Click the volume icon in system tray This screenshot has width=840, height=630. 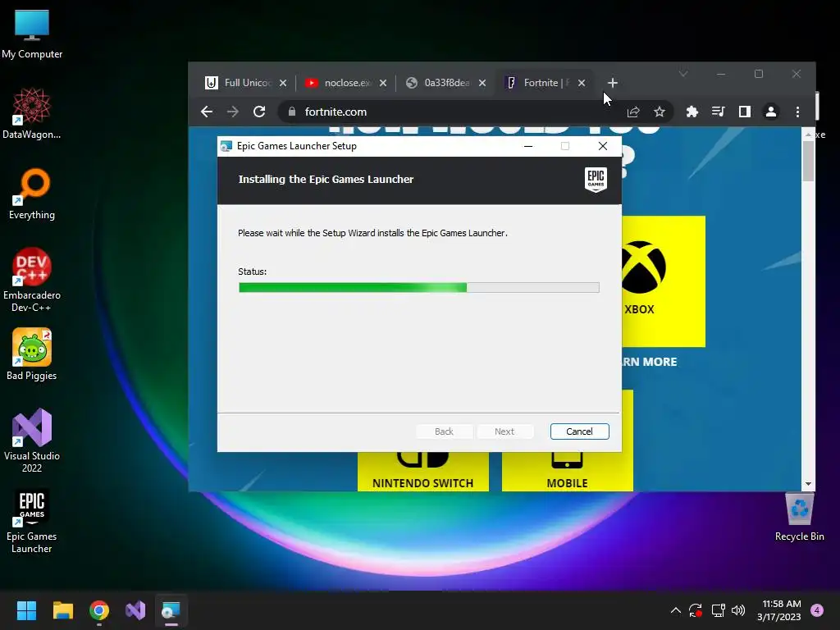(x=738, y=610)
